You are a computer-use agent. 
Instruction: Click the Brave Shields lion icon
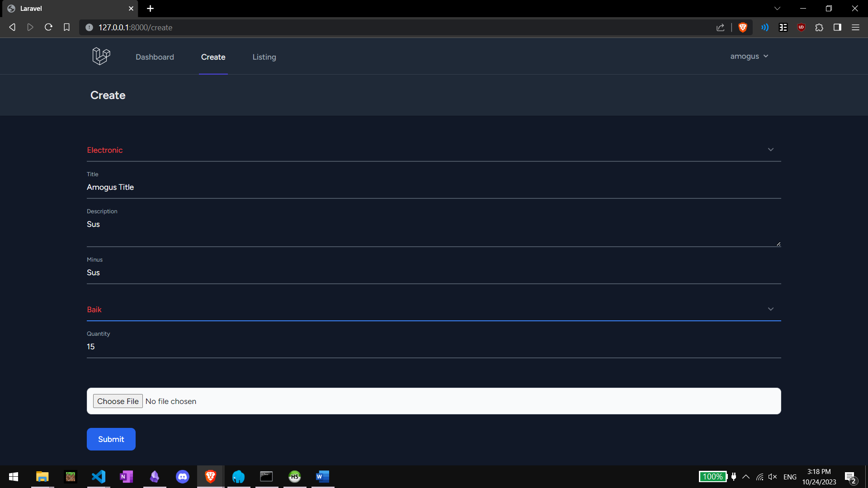tap(742, 28)
